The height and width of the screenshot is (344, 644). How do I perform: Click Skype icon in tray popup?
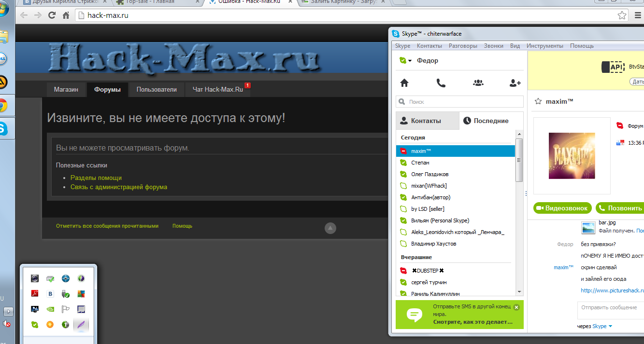tap(35, 325)
